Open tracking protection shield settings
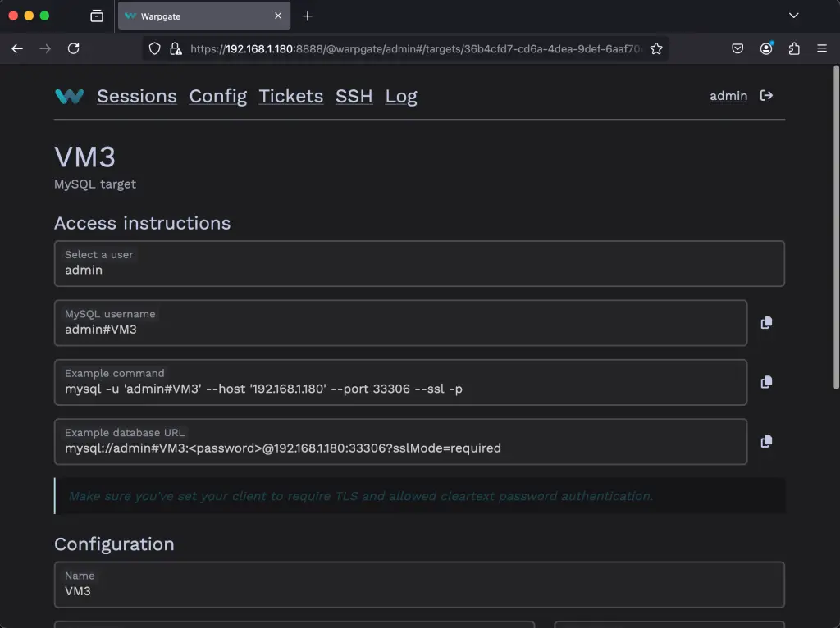Image resolution: width=840 pixels, height=628 pixels. point(153,48)
